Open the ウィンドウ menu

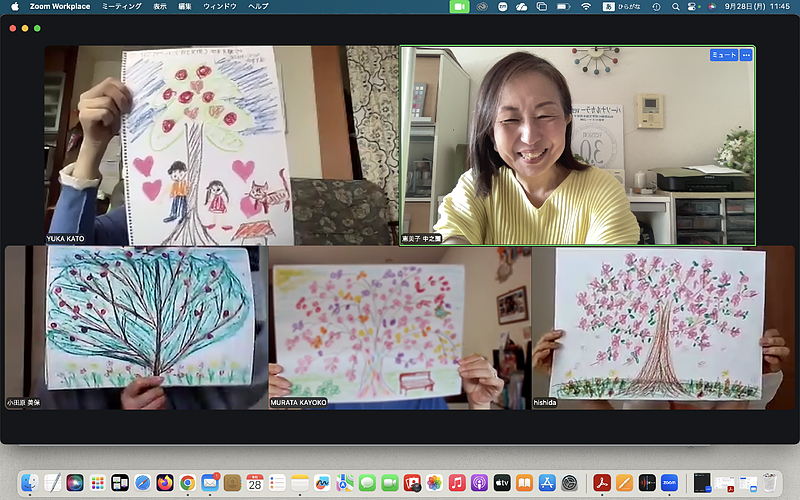(220, 6)
